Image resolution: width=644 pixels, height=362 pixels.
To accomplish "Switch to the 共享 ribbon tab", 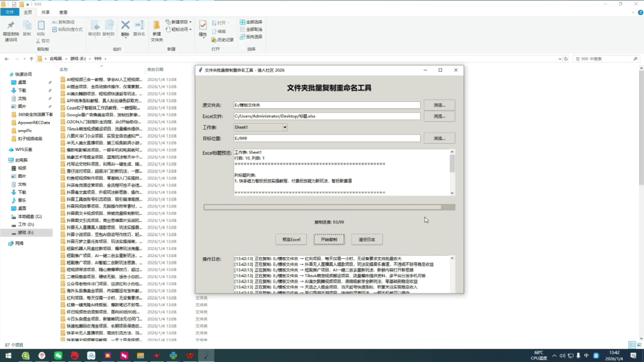I will point(45,12).
